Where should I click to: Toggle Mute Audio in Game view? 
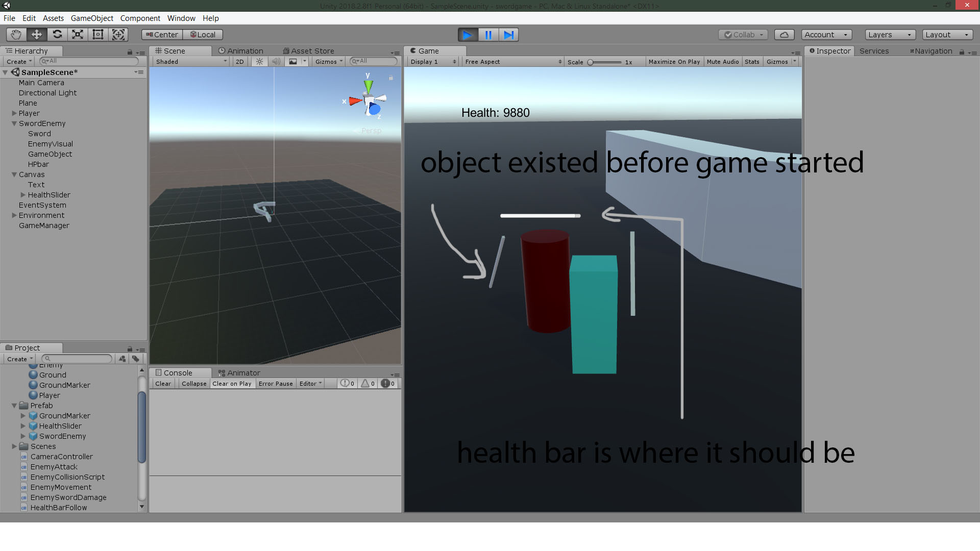coord(722,62)
